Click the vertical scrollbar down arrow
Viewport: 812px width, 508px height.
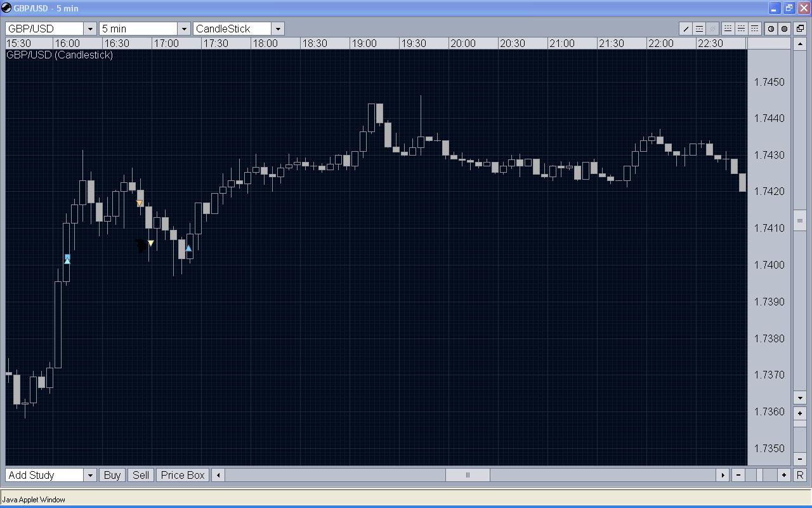coord(800,398)
